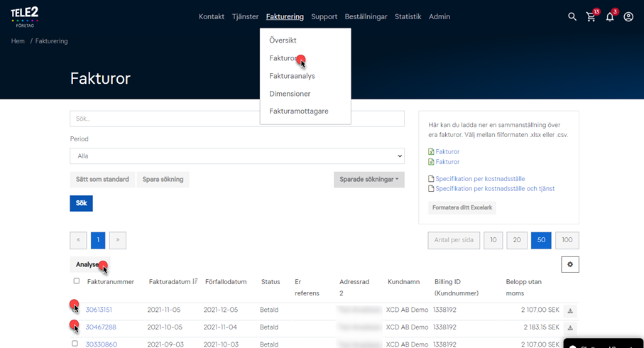The image size is (644, 348).
Task: Download invoice 30613151
Action: point(570,310)
